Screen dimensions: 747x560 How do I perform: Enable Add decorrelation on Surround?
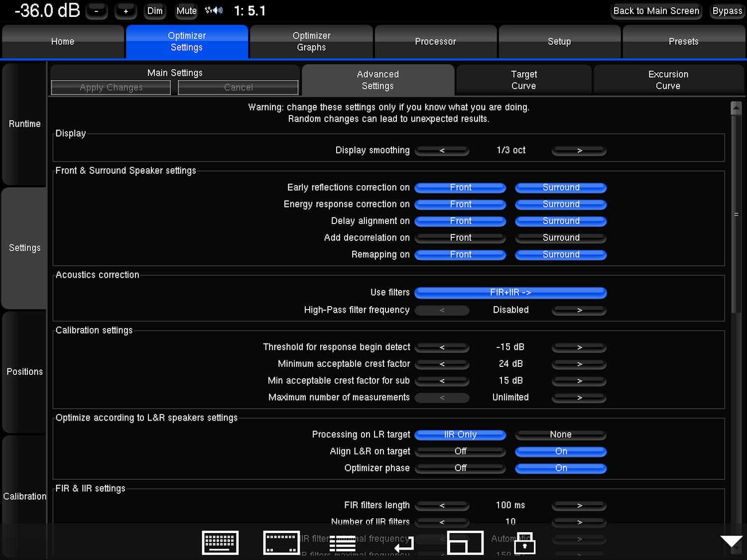561,238
